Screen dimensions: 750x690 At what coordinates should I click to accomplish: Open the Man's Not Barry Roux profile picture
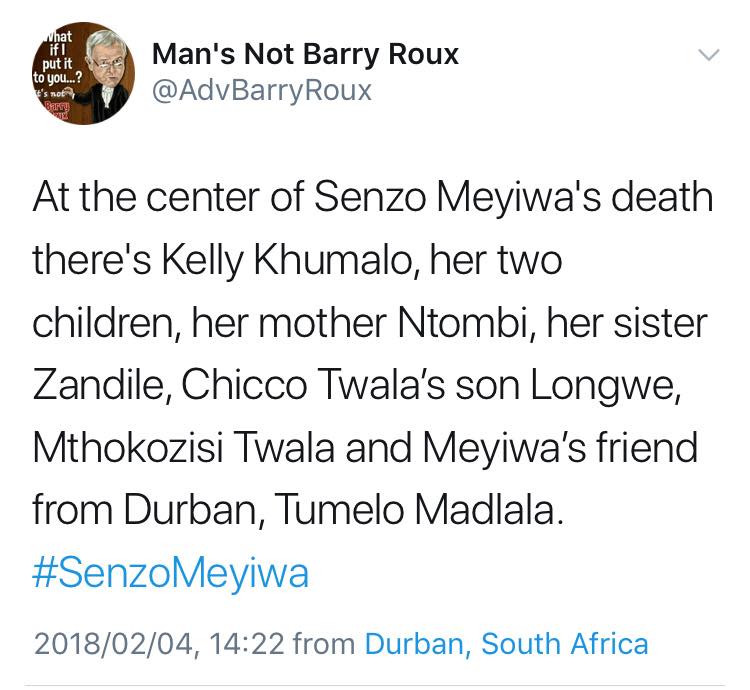coord(83,74)
